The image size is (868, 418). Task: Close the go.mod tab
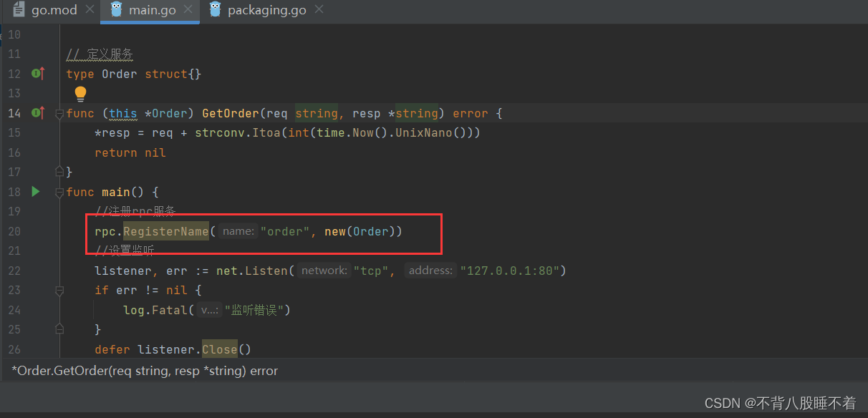(90, 10)
